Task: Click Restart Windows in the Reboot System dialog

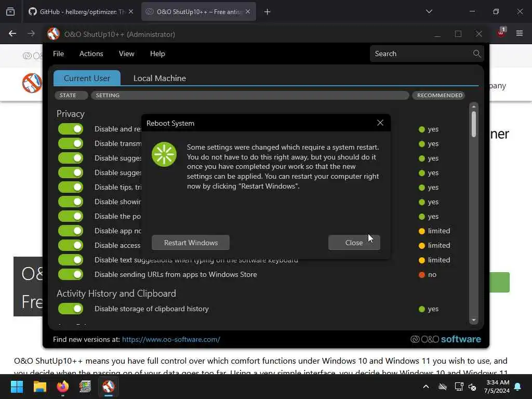Action: click(x=191, y=243)
